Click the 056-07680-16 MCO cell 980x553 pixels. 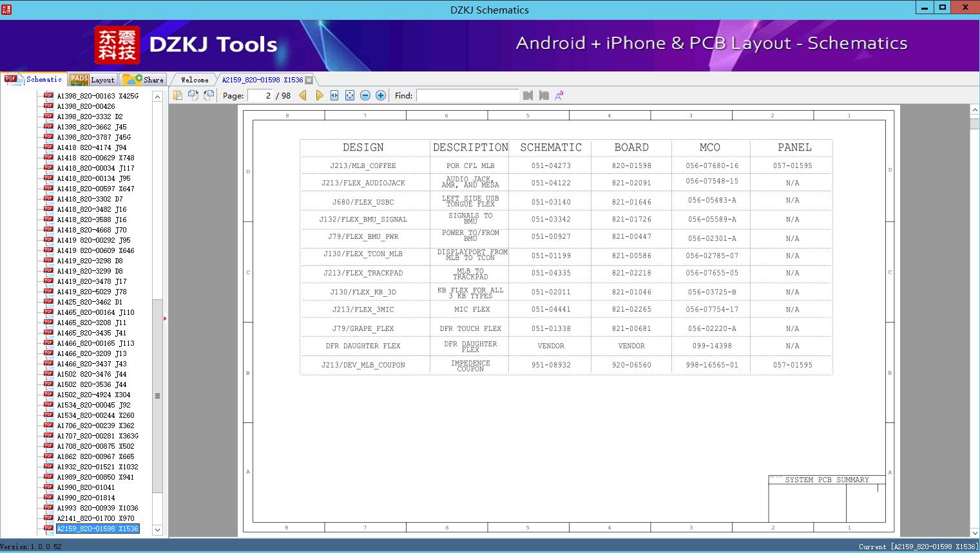[712, 165]
